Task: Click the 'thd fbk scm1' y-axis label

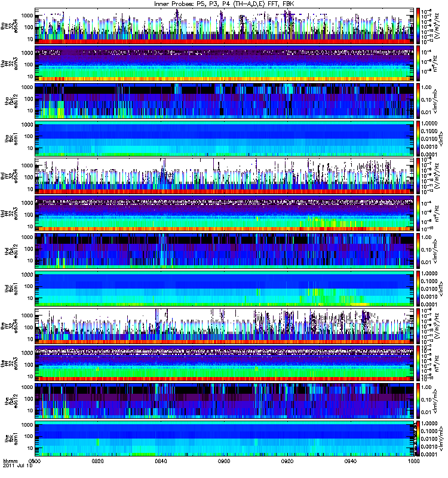Action: coord(11,289)
